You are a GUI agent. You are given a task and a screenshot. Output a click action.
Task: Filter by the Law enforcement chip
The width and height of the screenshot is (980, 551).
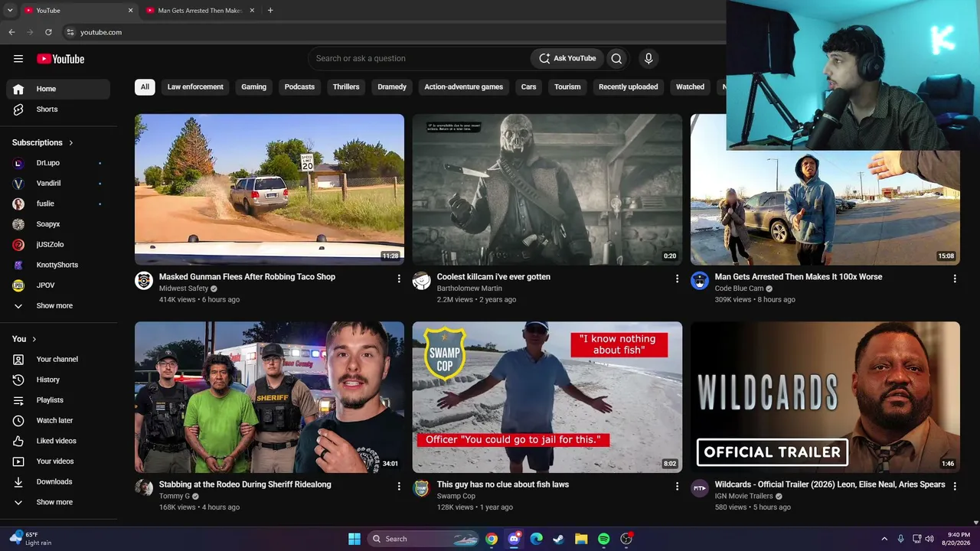(x=195, y=86)
